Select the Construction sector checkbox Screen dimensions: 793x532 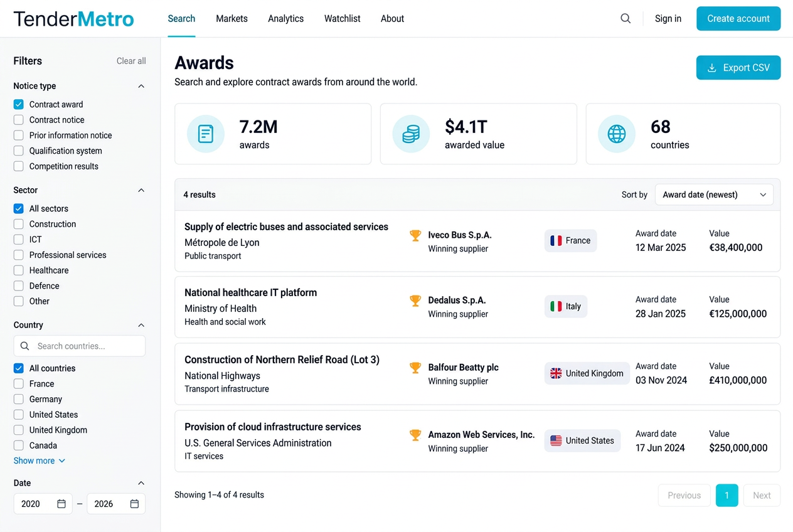coord(19,224)
